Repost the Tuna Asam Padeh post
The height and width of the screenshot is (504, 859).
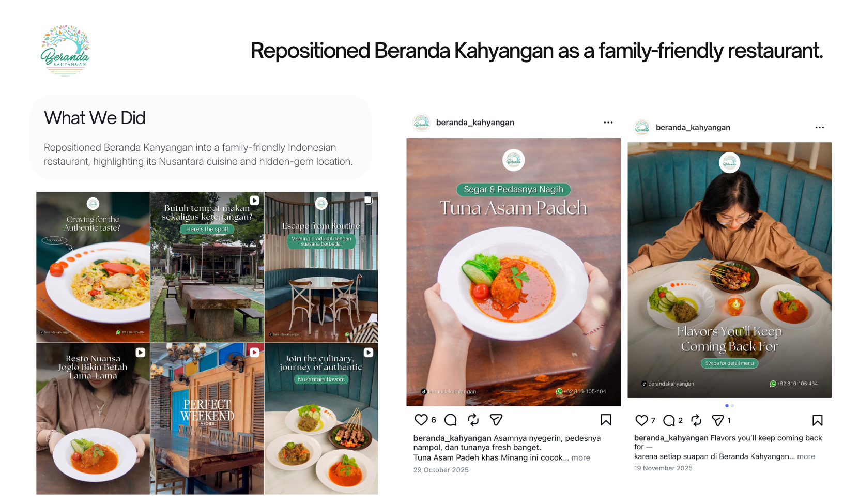point(473,420)
